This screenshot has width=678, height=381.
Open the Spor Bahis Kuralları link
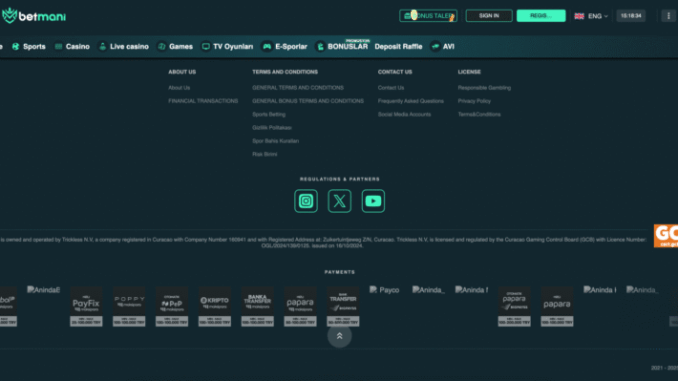coord(275,141)
